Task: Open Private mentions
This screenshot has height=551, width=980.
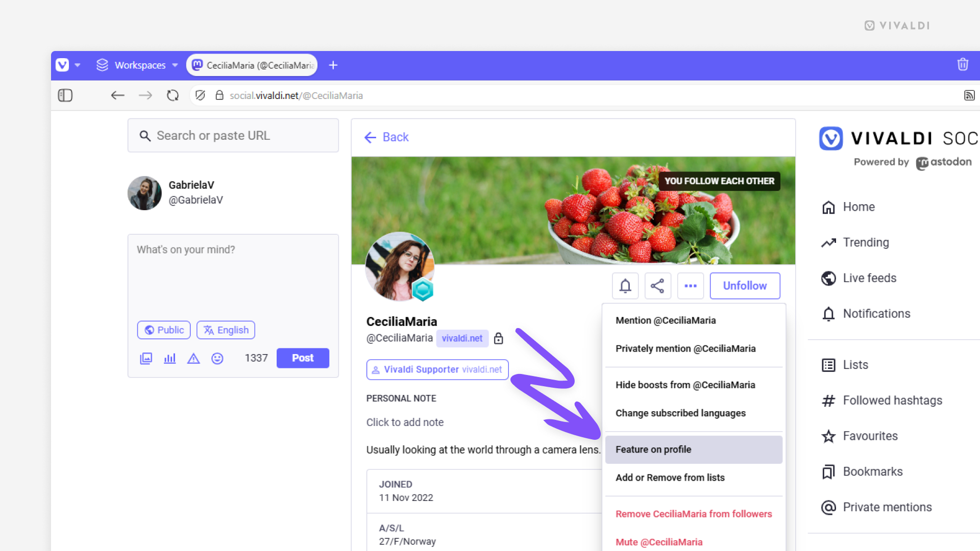Action: pos(876,507)
